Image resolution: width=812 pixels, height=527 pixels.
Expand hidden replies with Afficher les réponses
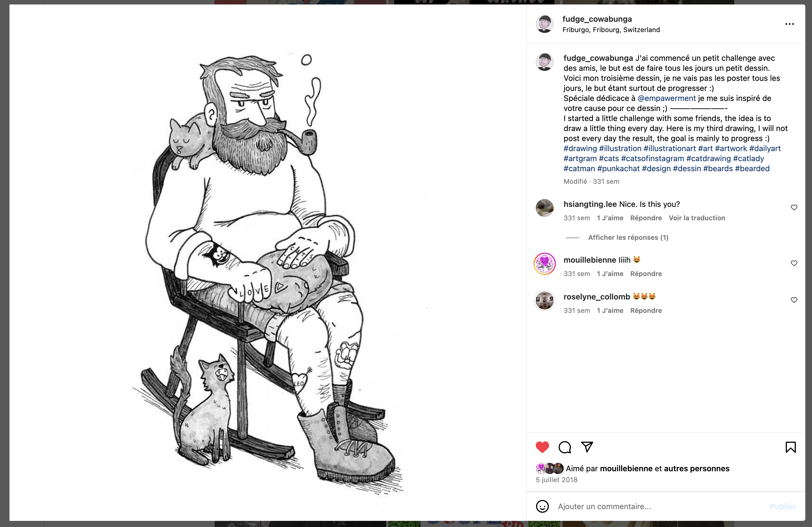coord(628,237)
